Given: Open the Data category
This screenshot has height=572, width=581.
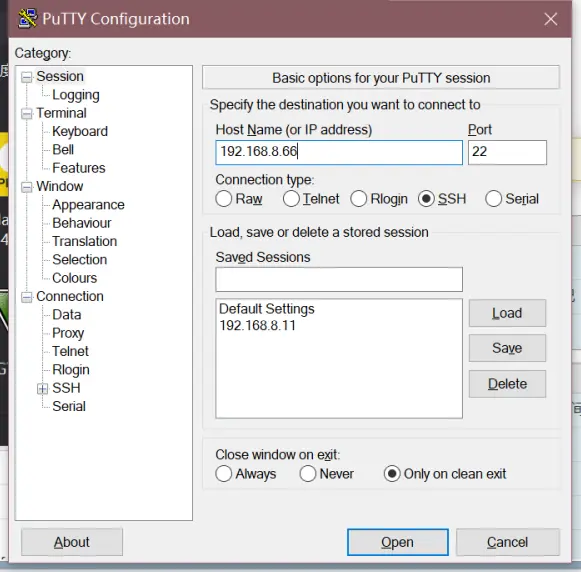Looking at the screenshot, I should 67,315.
